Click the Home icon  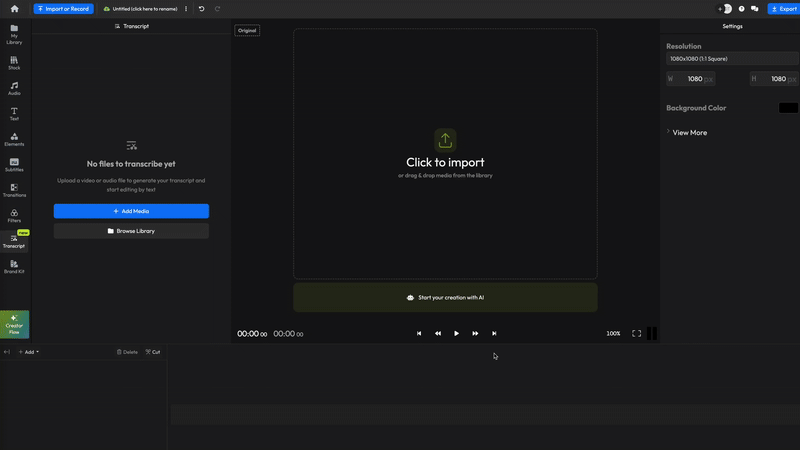click(x=14, y=9)
